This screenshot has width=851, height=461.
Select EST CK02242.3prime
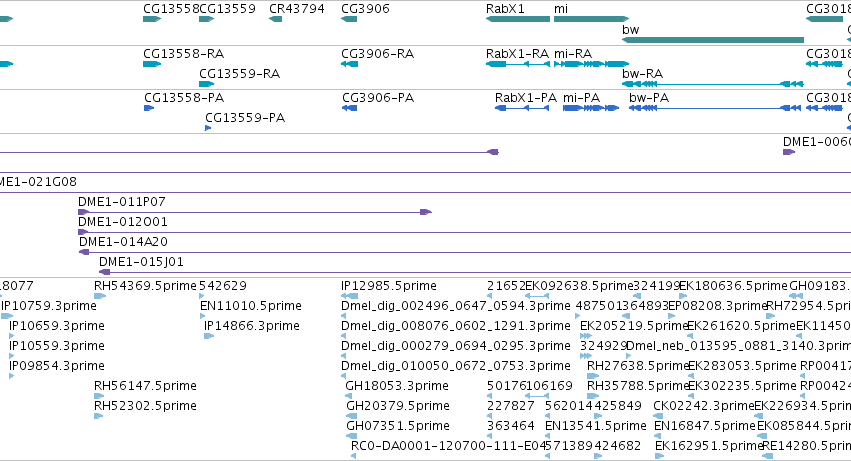click(x=658, y=416)
